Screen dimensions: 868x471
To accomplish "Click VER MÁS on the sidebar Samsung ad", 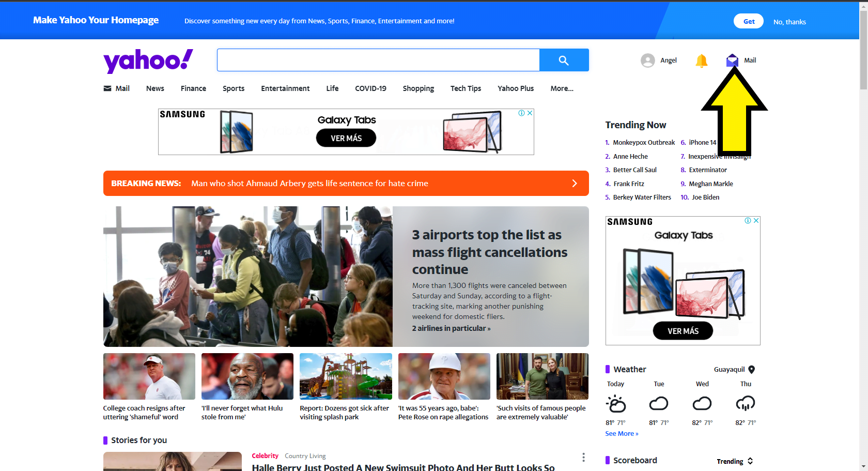I will pos(683,331).
